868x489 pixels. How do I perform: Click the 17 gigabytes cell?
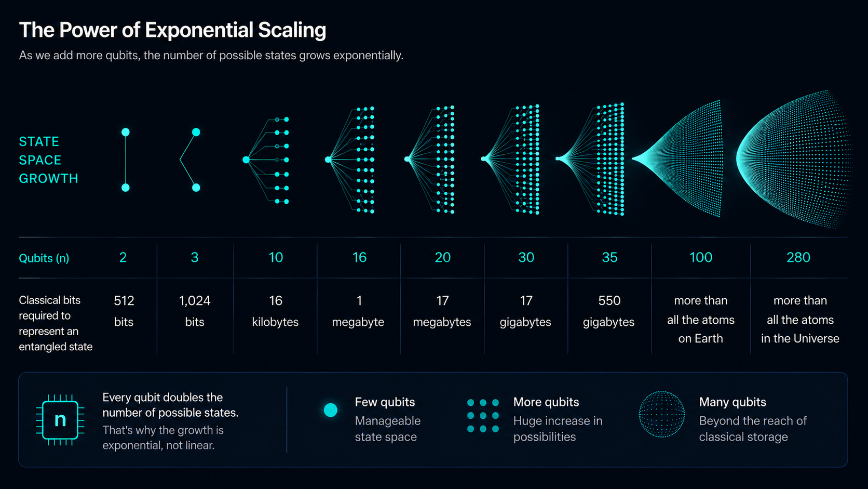(x=525, y=311)
